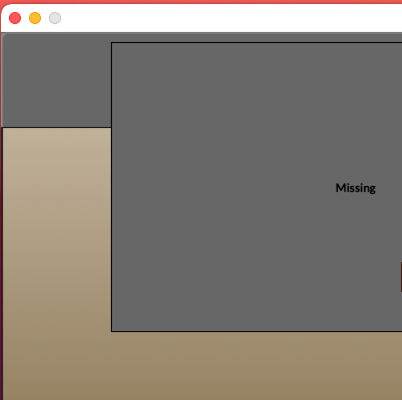
Task: Minimize window with the yellow button
Action: click(35, 18)
